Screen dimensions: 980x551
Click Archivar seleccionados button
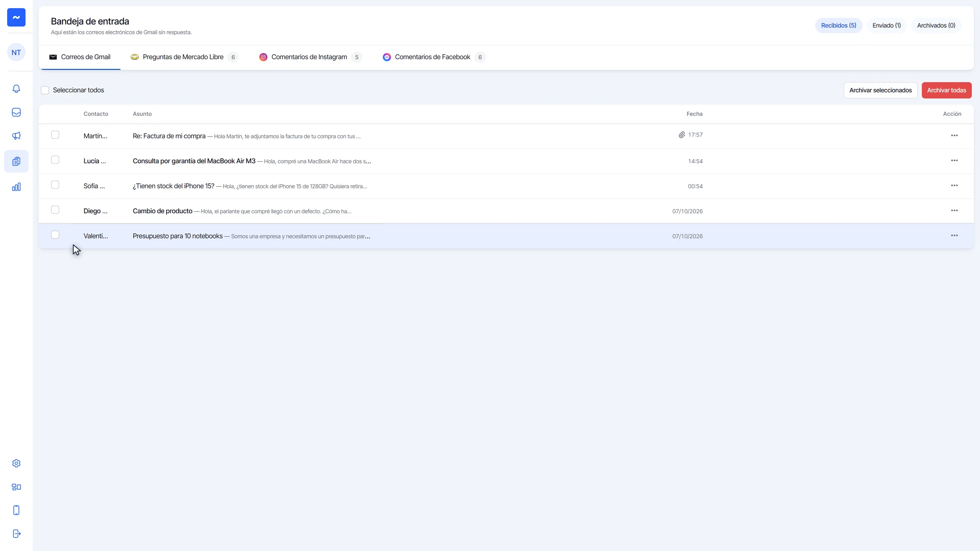880,90
